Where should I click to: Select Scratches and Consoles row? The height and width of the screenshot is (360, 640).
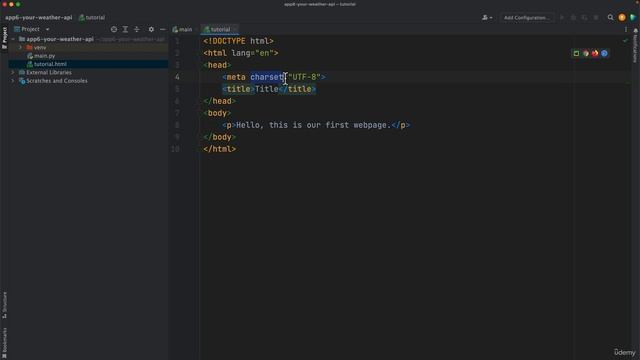(88, 81)
